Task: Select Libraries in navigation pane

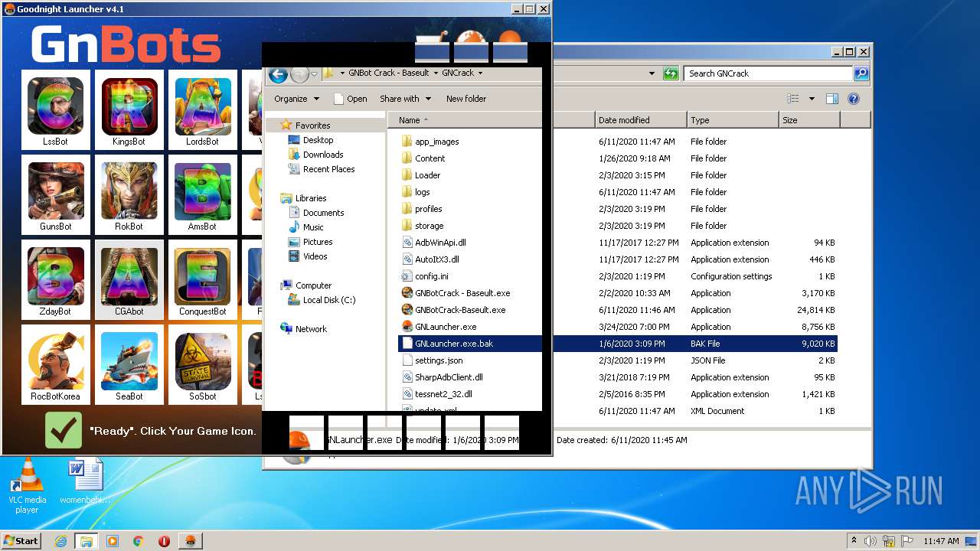Action: coord(311,198)
